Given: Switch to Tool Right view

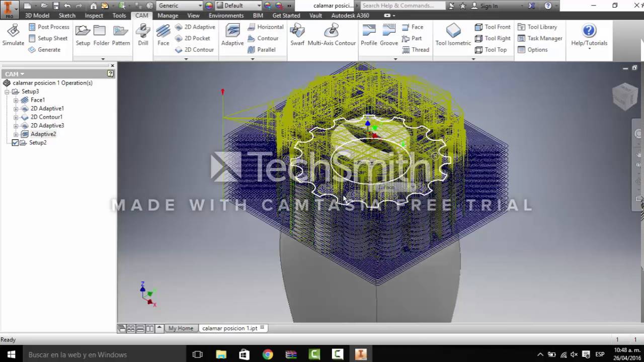Looking at the screenshot, I should point(493,38).
